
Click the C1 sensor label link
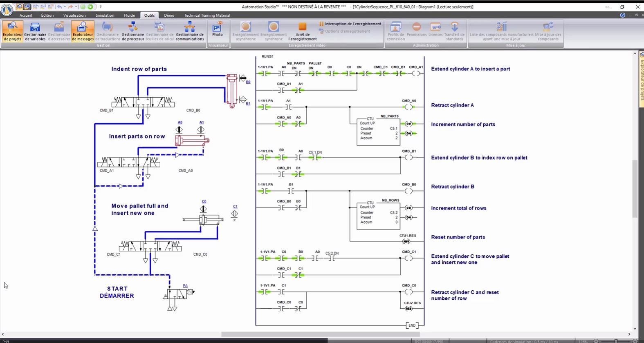[235, 207]
